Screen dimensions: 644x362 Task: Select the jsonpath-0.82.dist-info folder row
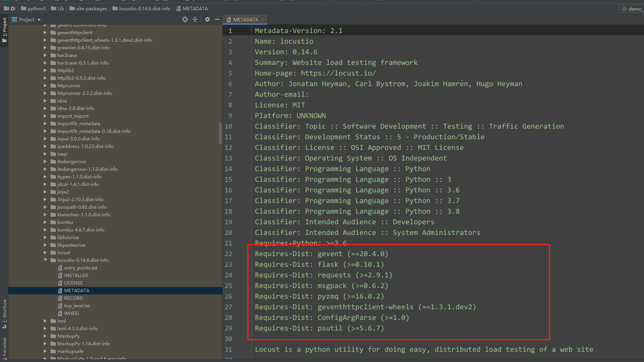tap(115, 207)
